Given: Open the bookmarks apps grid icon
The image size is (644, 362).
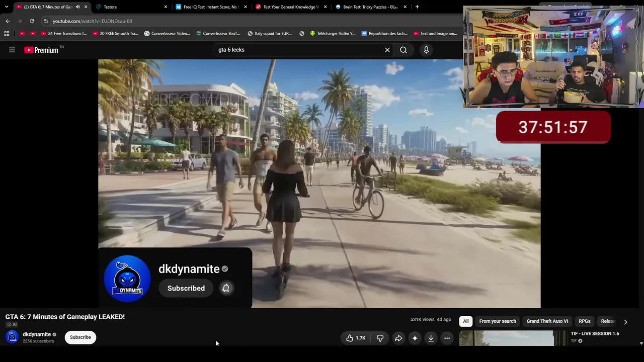Looking at the screenshot, I should (x=7, y=34).
